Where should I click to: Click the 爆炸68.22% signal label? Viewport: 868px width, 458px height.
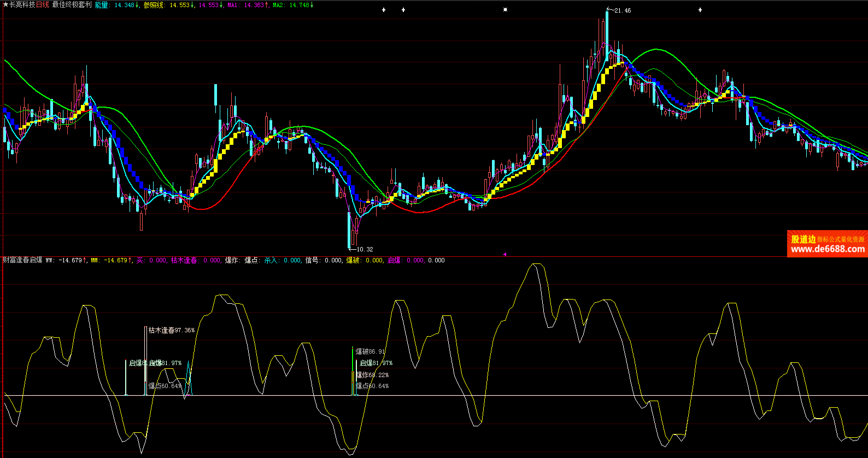click(x=373, y=375)
